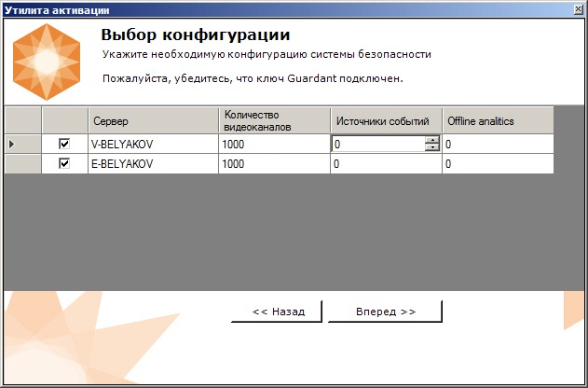Select the 'Источники событий' column header
This screenshot has height=388, width=588.
click(386, 120)
